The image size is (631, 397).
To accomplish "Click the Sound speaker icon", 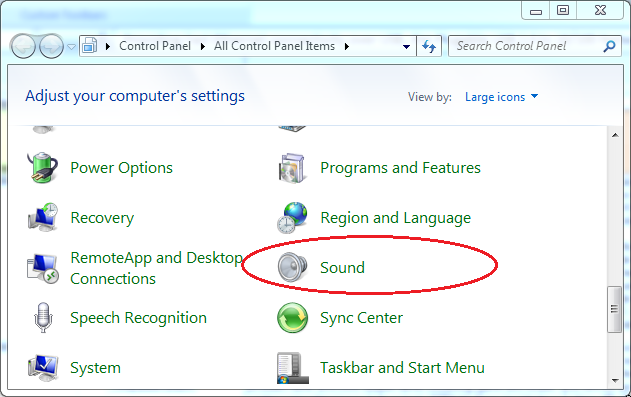I will [292, 267].
